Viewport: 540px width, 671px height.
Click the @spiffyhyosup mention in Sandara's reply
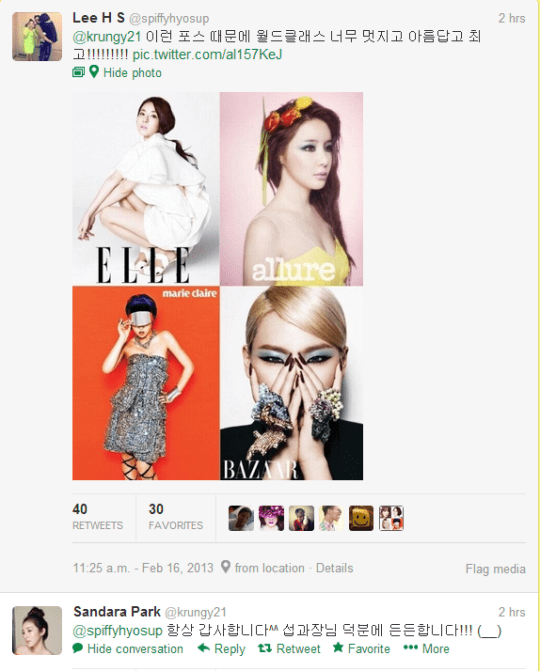[118, 631]
